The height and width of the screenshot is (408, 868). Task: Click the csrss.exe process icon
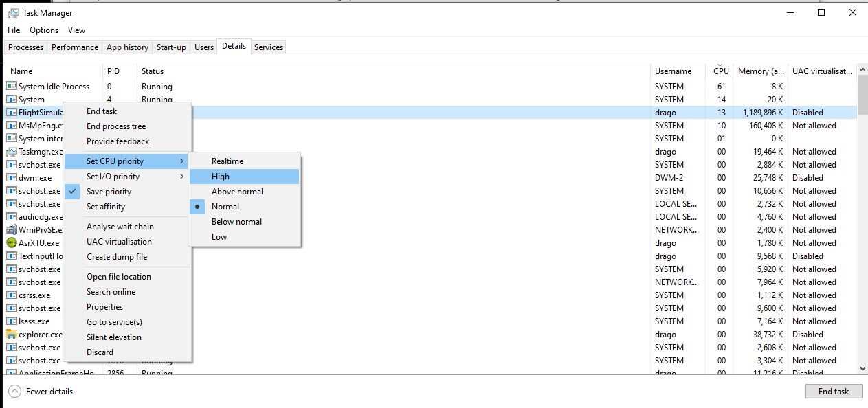(x=11, y=295)
